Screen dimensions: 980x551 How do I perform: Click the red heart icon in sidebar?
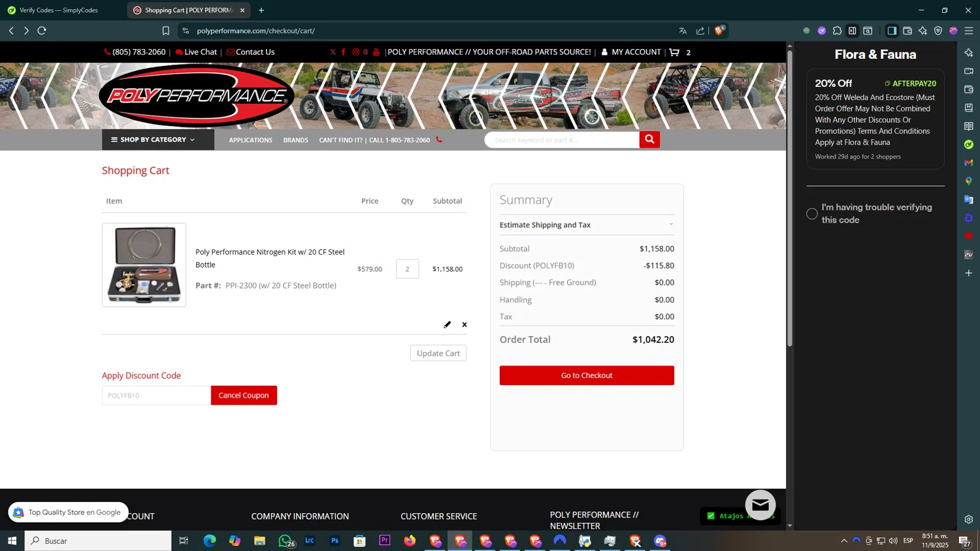pos(969,236)
